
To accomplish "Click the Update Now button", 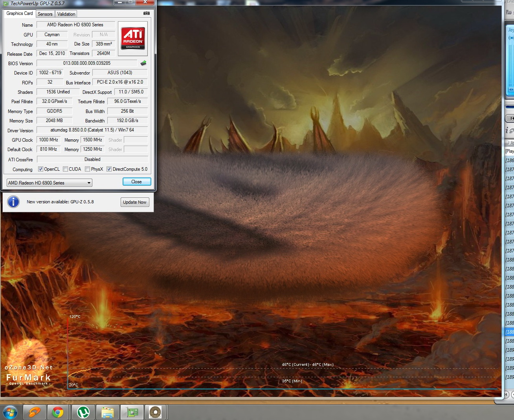I will point(135,202).
